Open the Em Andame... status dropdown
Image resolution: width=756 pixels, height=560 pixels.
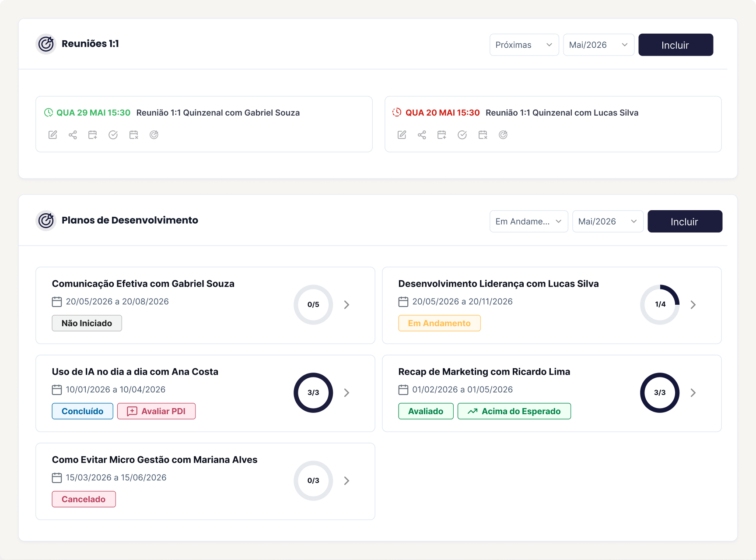click(x=528, y=221)
